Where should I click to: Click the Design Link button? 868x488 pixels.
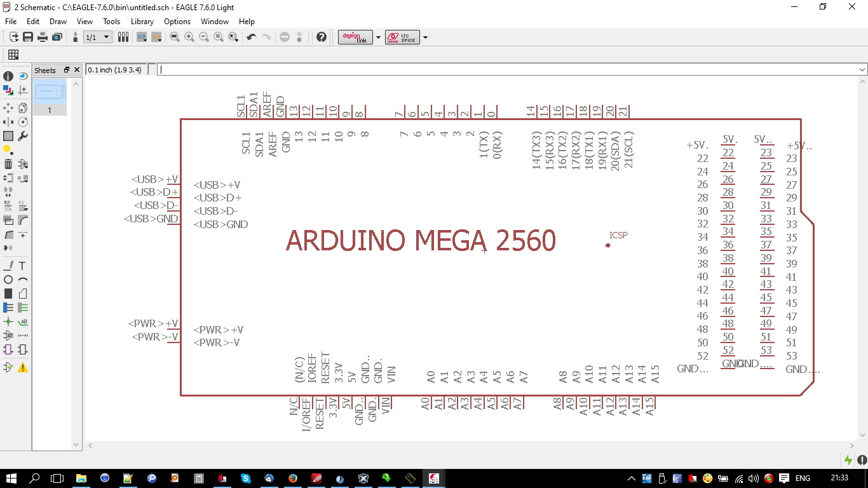355,37
